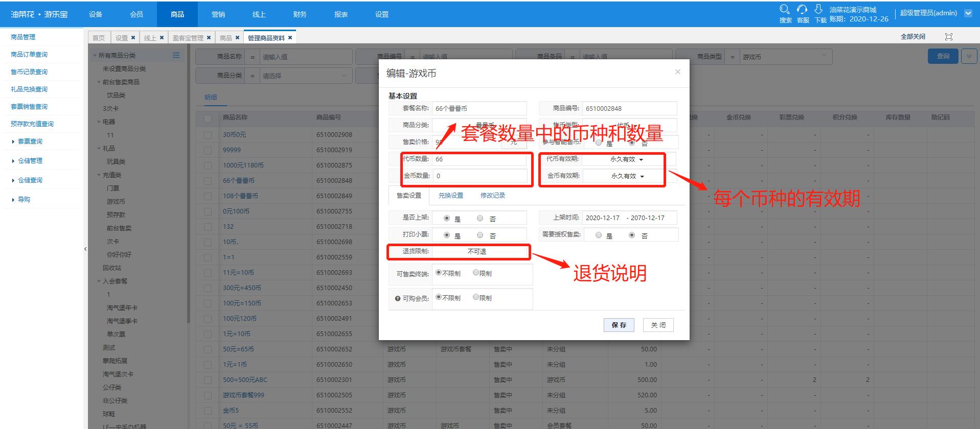The height and width of the screenshot is (429, 980).
Task: Switch to 兑换设置 tab in dialog
Action: tap(451, 195)
